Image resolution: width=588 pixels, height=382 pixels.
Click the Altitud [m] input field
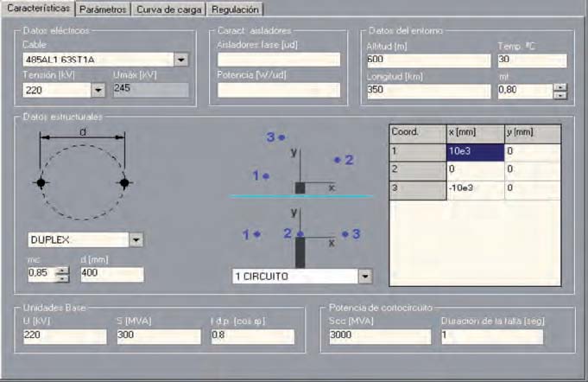coord(428,60)
